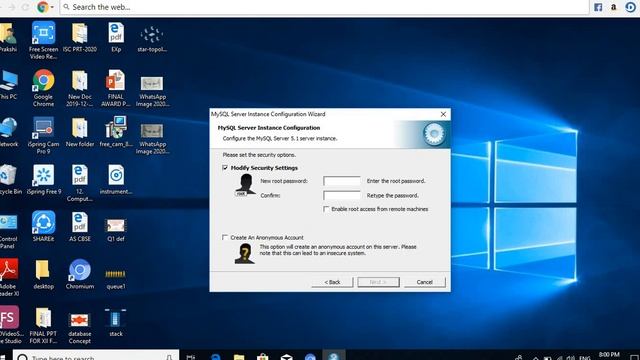
Task: Click the MySQL wizard taskbar button
Action: coord(334,356)
